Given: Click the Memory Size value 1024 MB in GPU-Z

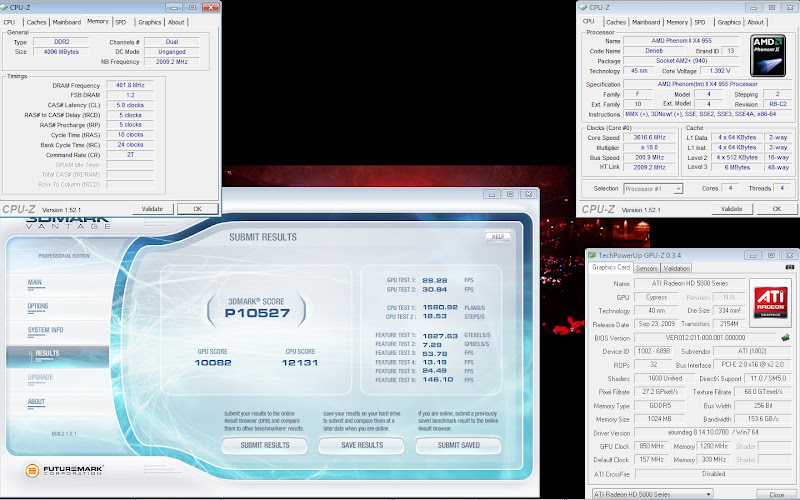Looking at the screenshot, I should (x=659, y=419).
